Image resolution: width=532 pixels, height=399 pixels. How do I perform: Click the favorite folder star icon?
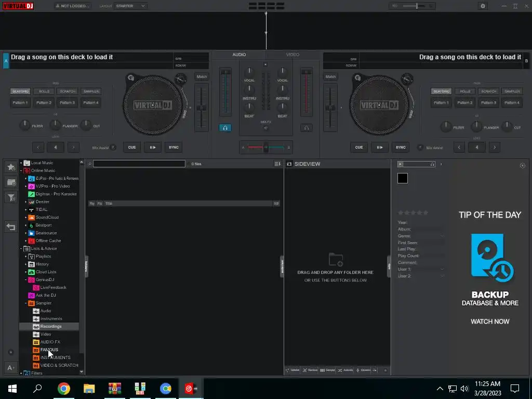[x=11, y=167]
